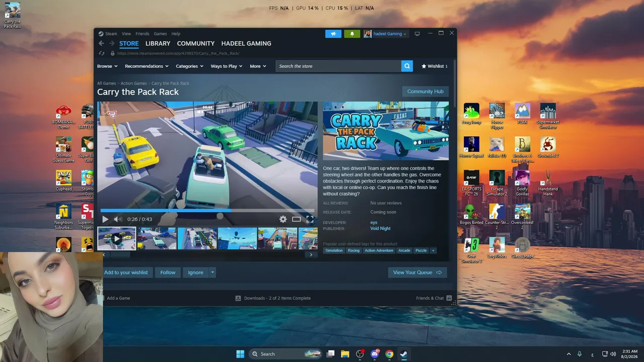Make the trailer fullscreen

point(310,219)
